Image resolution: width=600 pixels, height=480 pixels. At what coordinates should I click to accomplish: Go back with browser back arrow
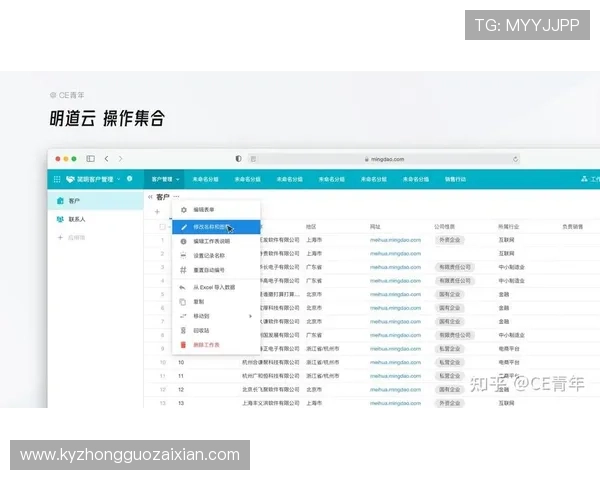[106, 158]
